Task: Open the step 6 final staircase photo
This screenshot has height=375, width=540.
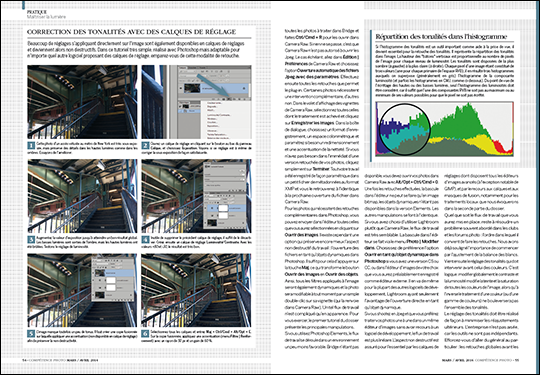Action: coord(197,290)
